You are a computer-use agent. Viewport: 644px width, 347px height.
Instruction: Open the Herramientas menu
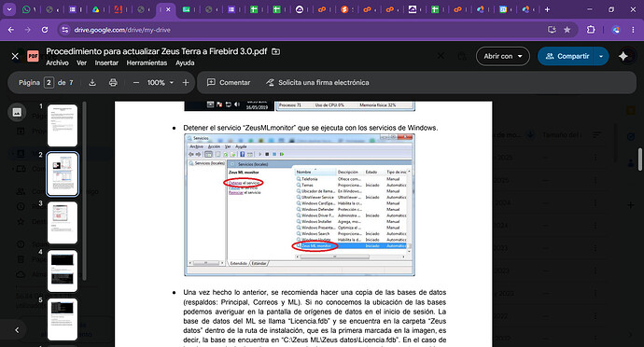pos(147,62)
